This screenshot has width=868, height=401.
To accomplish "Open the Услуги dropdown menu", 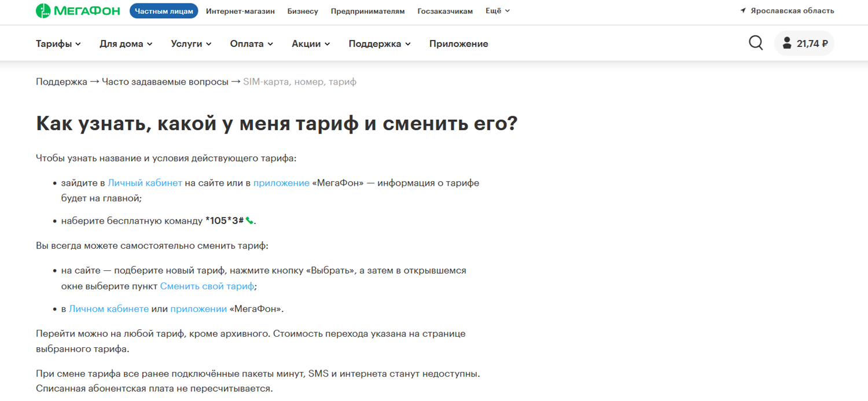I will point(192,44).
